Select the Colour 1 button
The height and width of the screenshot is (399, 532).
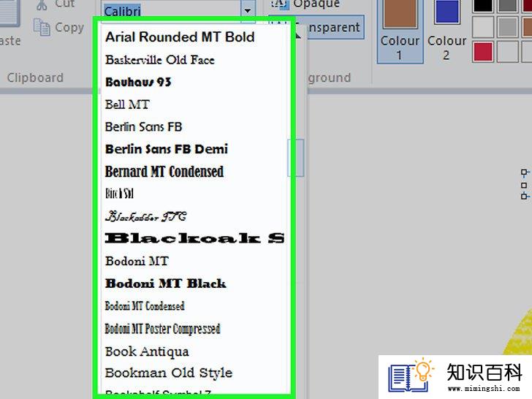coord(400,31)
